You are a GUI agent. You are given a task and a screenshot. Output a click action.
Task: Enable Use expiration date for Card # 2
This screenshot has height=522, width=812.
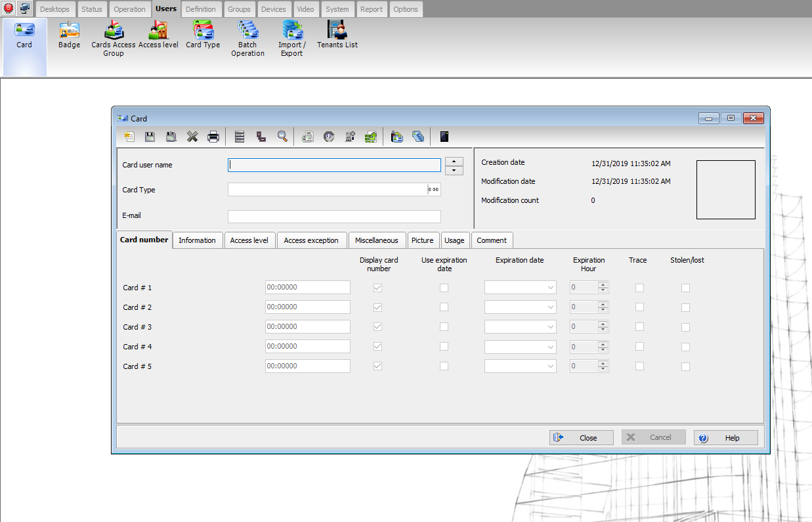[x=444, y=307]
